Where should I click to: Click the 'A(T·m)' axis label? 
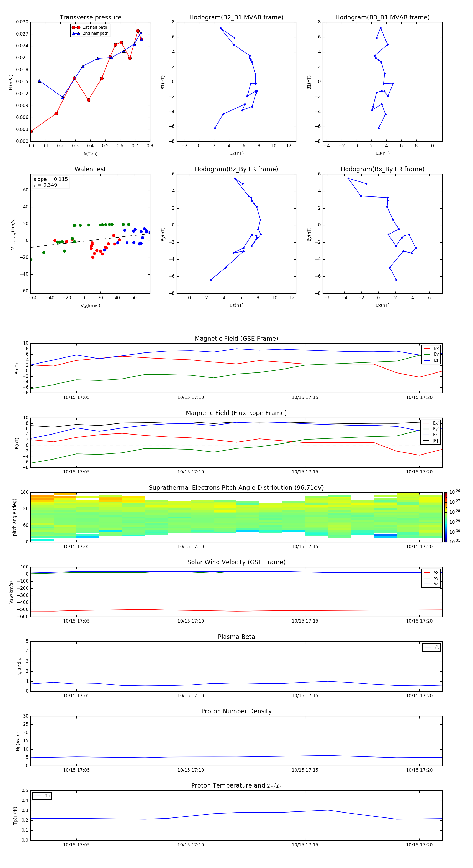(90, 154)
